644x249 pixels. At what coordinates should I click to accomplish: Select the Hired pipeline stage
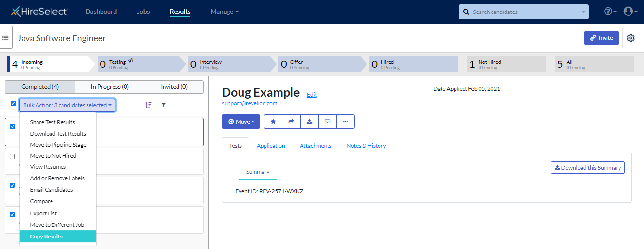tap(413, 64)
